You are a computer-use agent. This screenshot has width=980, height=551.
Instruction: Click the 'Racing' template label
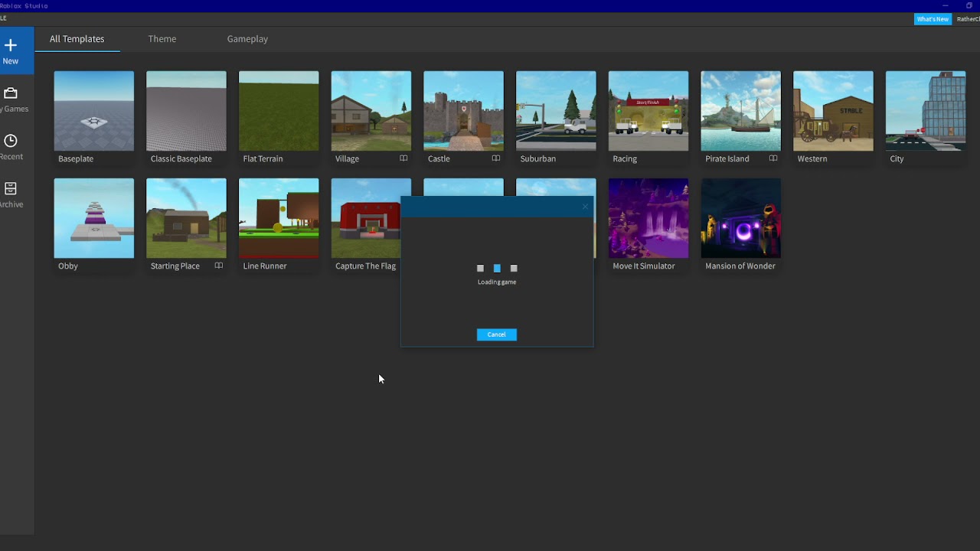625,158
